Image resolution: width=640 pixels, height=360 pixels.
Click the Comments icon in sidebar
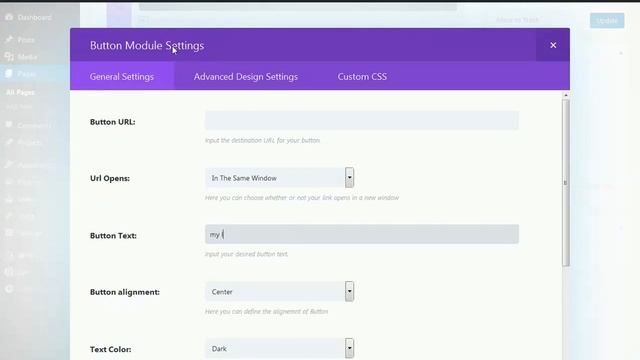pos(9,124)
